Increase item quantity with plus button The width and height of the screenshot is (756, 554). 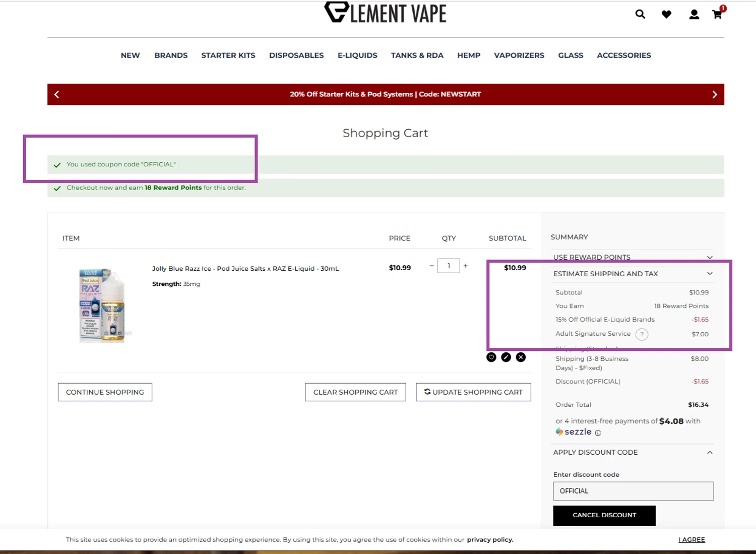465,266
